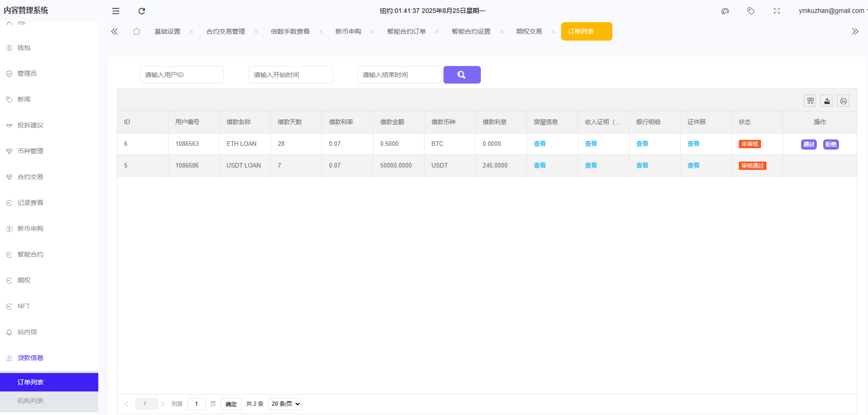
Task: Collapse the sidebar with the menu toggle icon
Action: point(116,11)
